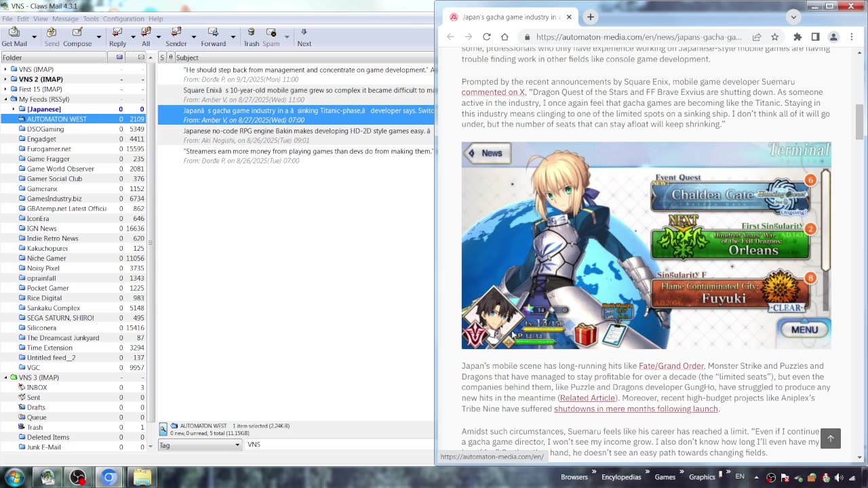The width and height of the screenshot is (868, 488).
Task: Close the Japan's gacha game industry tab
Action: click(x=569, y=17)
